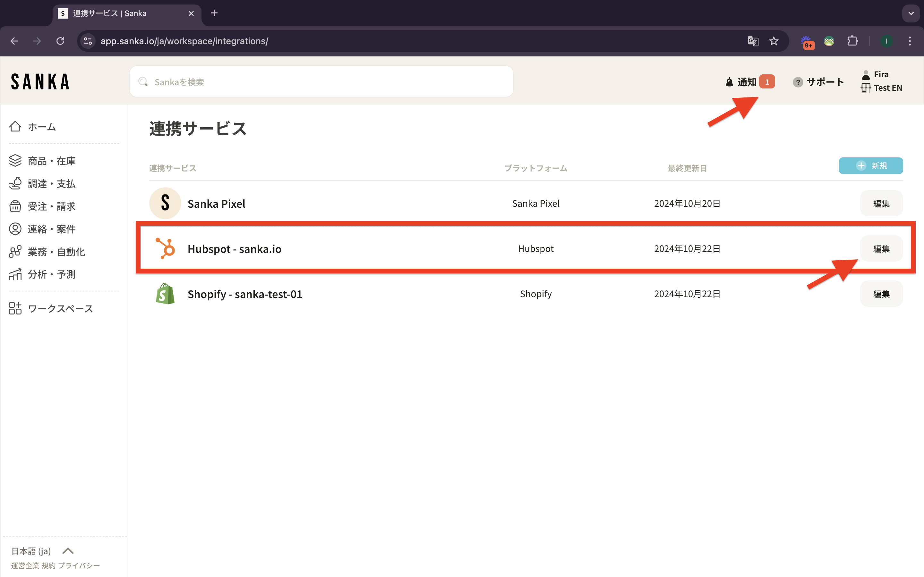Open ワークスペース in the sidebar
Viewport: 924px width, 577px height.
click(60, 308)
